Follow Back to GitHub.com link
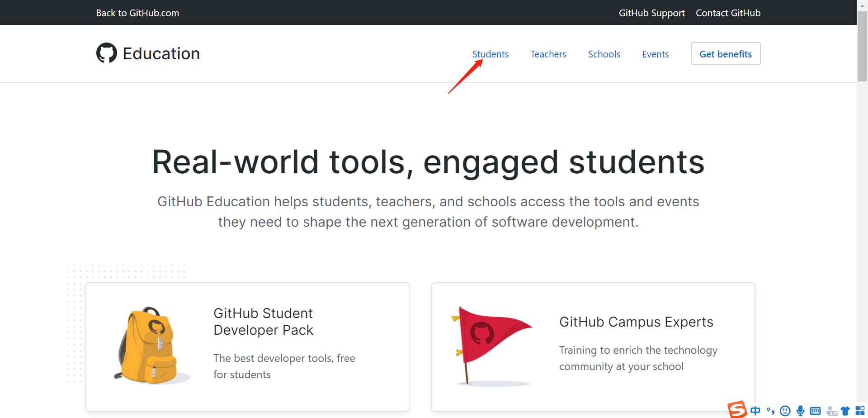The height and width of the screenshot is (418, 868). coord(137,13)
